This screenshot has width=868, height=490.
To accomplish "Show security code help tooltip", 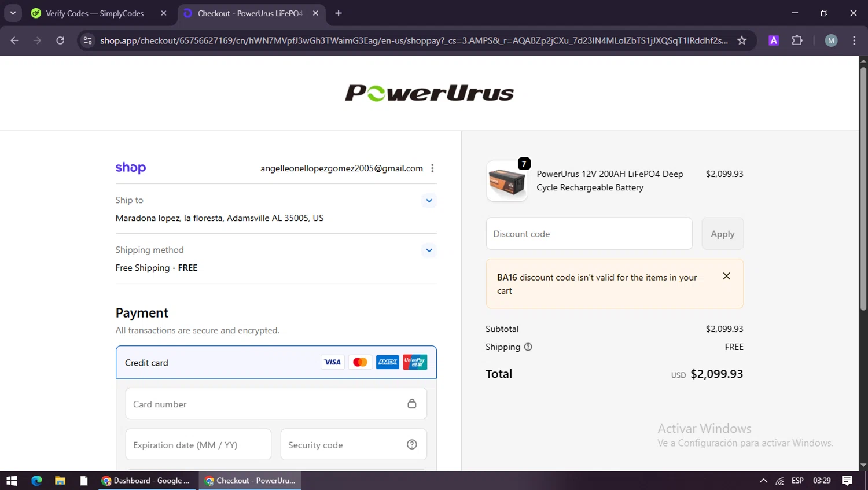I will click(412, 445).
